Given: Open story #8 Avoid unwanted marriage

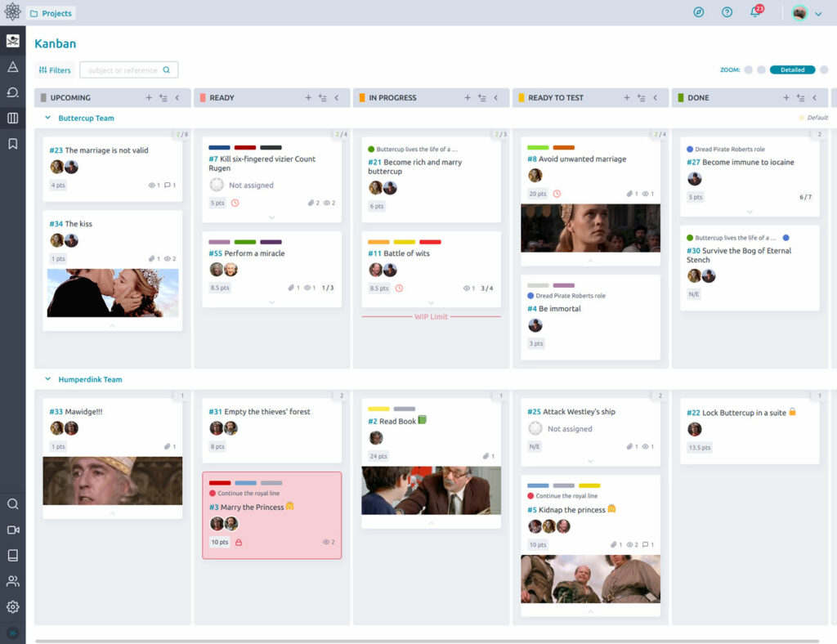Looking at the screenshot, I should click(x=576, y=159).
